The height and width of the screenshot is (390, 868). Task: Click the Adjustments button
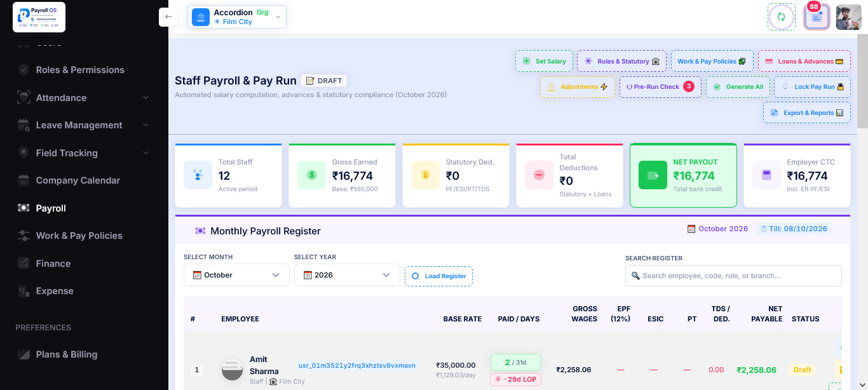pyautogui.click(x=578, y=87)
